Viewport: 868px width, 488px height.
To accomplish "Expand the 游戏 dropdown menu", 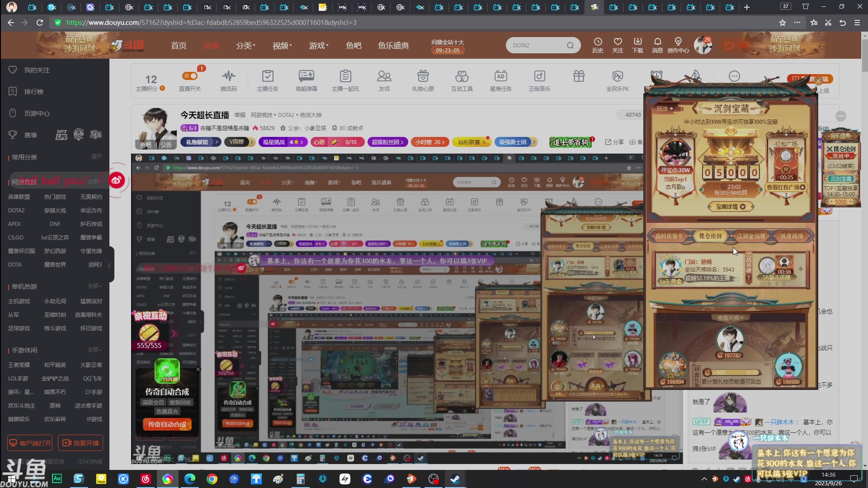I will coord(319,46).
